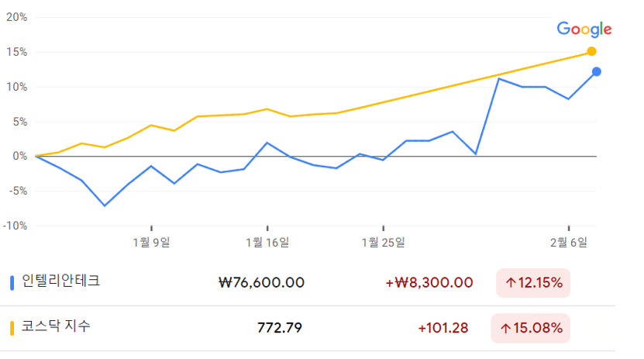Click the blue endpoint dot on the chart
644x359 pixels.
[x=596, y=72]
